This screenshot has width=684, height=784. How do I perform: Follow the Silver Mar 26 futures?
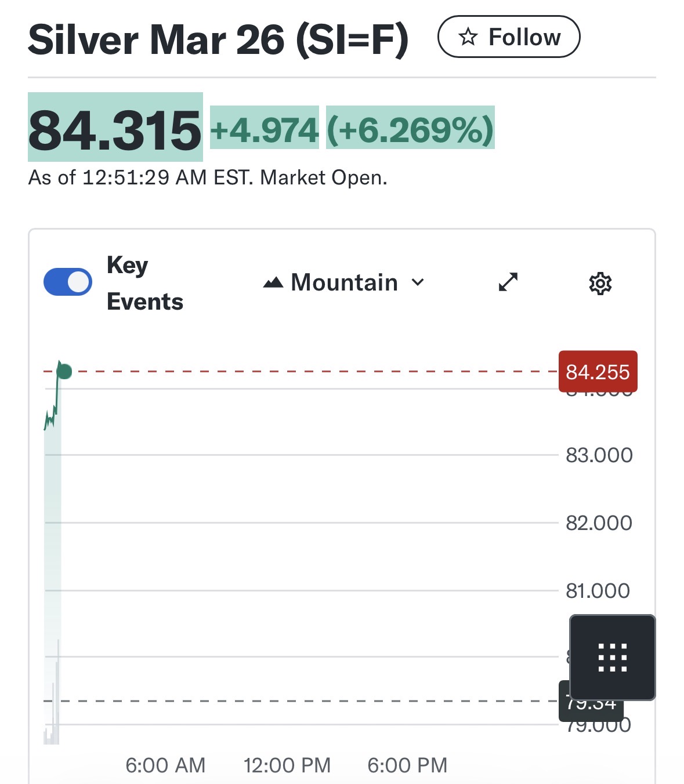(x=509, y=37)
